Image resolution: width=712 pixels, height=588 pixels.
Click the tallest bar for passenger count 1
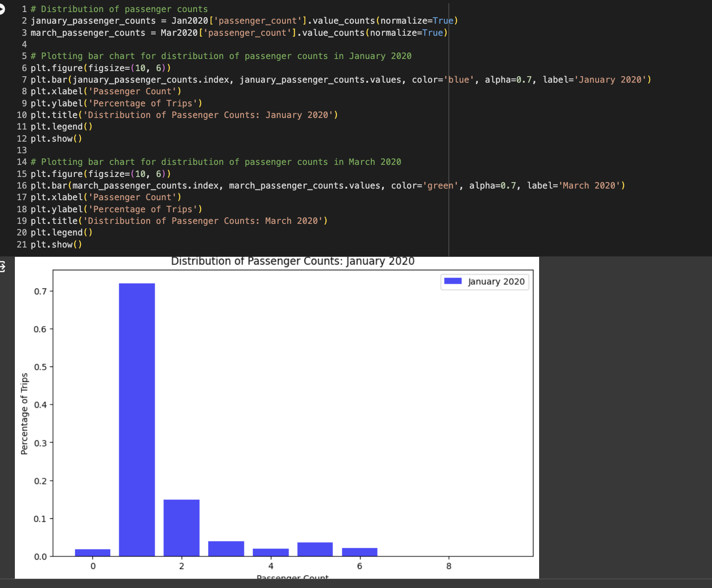(x=137, y=419)
